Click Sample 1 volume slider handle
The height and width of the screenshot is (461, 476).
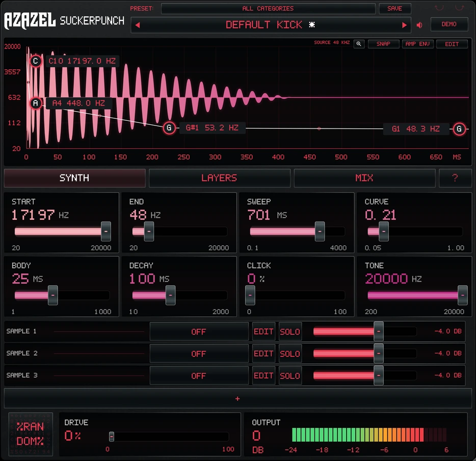(379, 331)
